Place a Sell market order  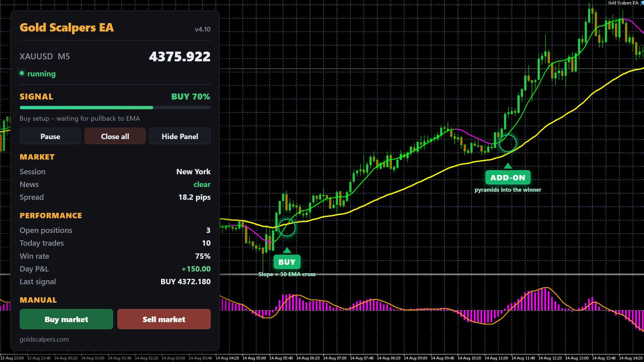164,319
